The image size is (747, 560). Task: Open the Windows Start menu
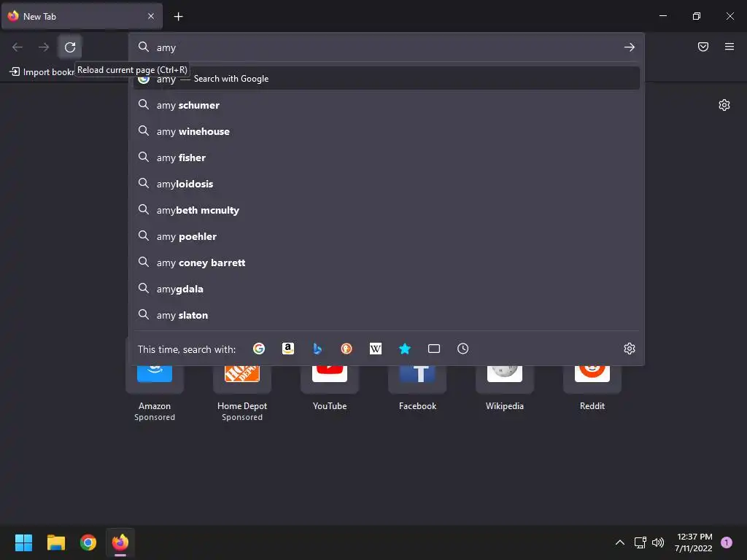24,542
